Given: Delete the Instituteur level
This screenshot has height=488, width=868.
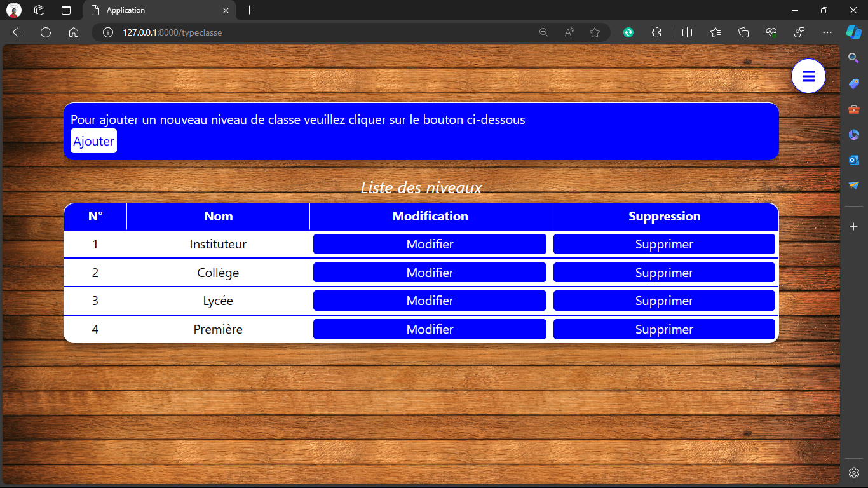Looking at the screenshot, I should click(664, 244).
